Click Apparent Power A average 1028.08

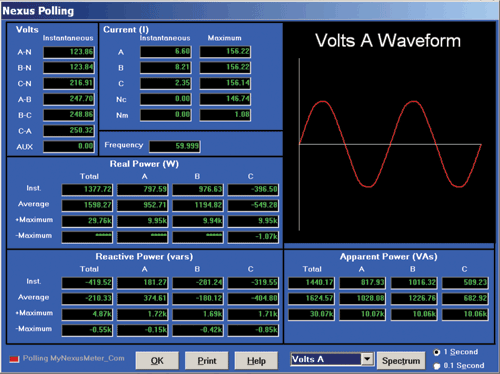(362, 298)
